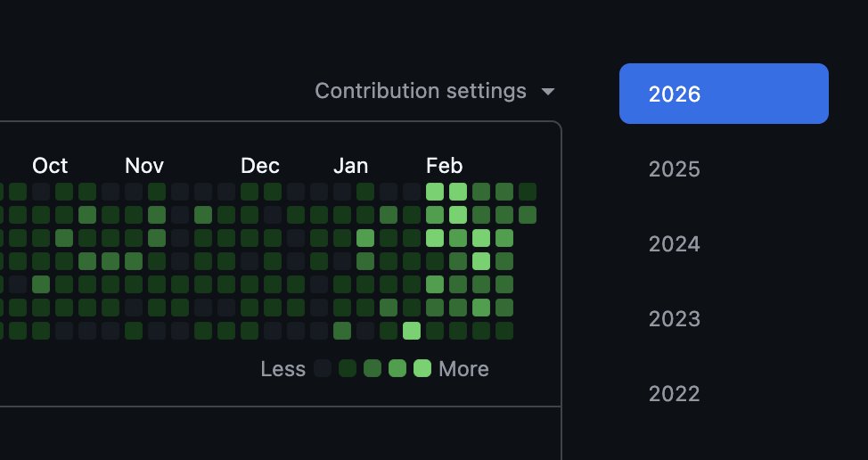Click the Less legend label
Viewport: 868px width, 460px height.
(283, 369)
